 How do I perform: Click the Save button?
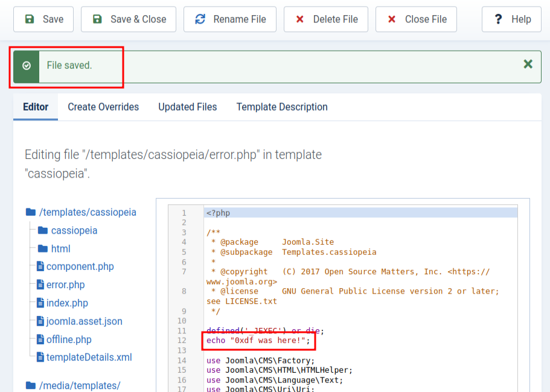click(x=43, y=19)
